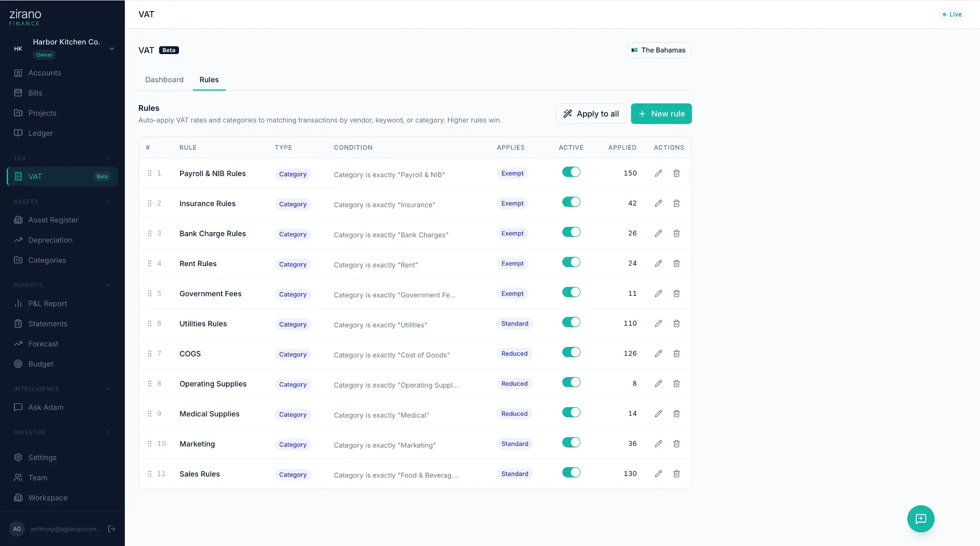Click the Category tag on Sales Rules
Image resolution: width=980 pixels, height=546 pixels.
pos(293,475)
